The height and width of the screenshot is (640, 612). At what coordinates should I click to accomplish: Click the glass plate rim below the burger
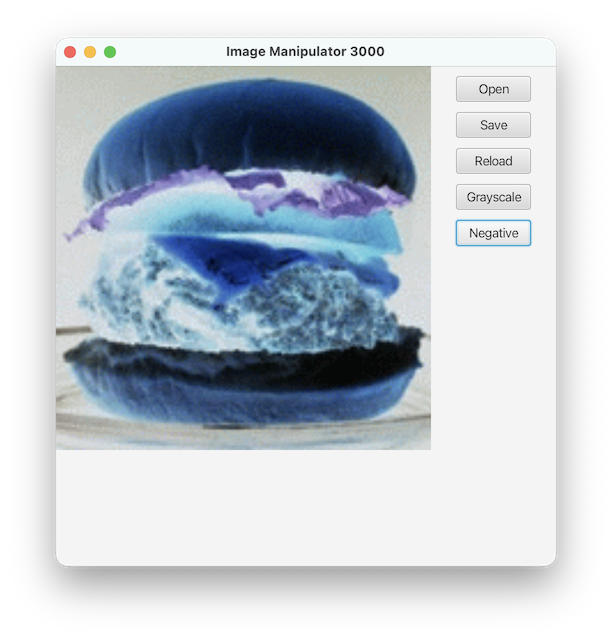240,432
